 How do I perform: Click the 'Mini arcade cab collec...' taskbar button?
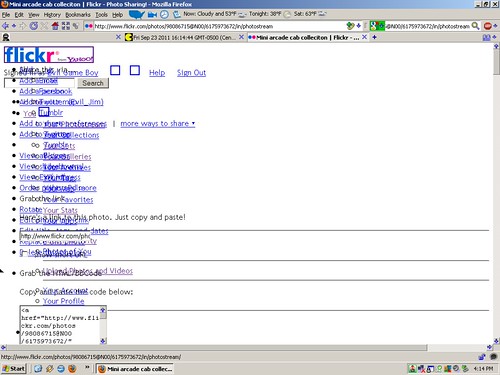135,369
